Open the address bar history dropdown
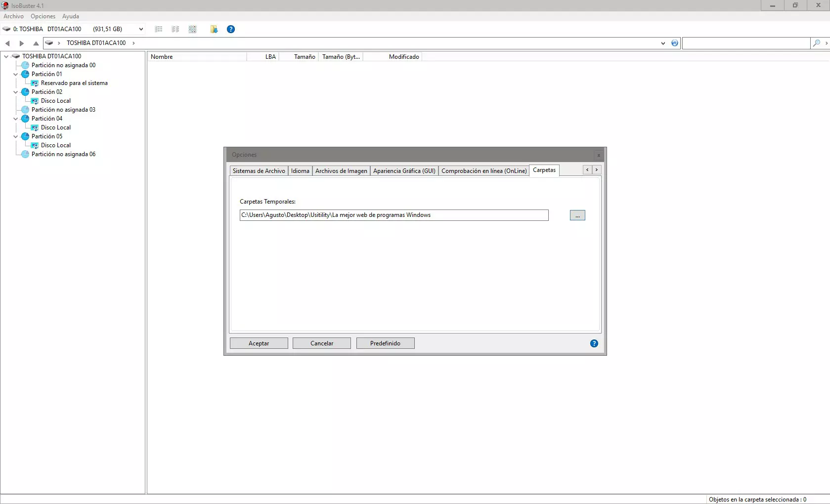The image size is (830, 504). click(x=663, y=43)
